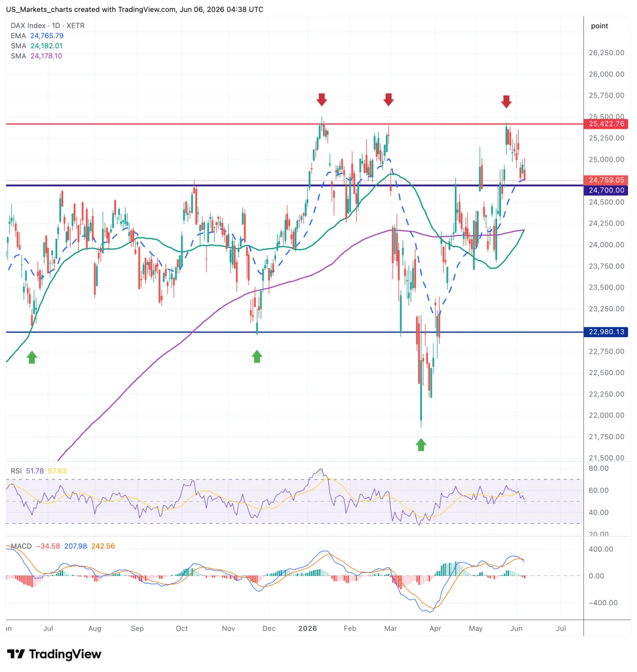Click the 80.00 RSI axis label

tap(599, 469)
